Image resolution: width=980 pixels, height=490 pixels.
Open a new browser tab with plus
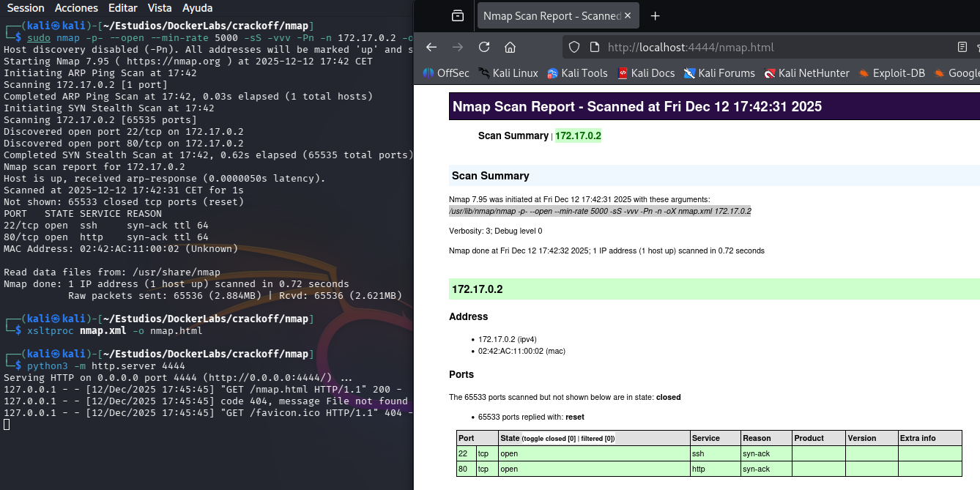656,15
